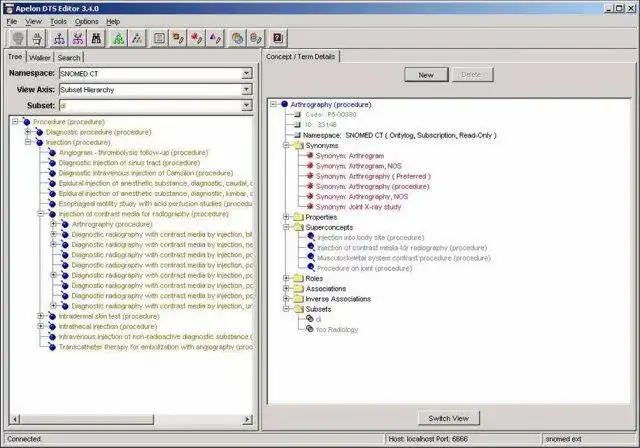This screenshot has width=640, height=448.
Task: Click the concept icon beside Procedure on joint (procedure)
Action: click(311, 268)
